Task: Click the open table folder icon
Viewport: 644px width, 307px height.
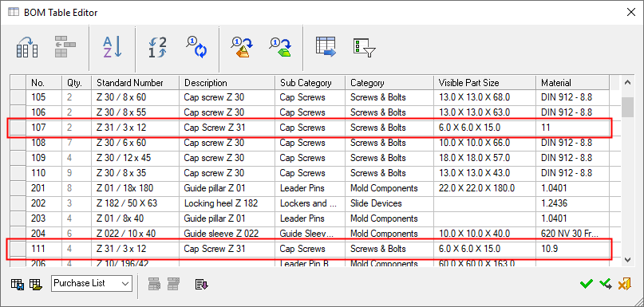Action: pos(36,284)
